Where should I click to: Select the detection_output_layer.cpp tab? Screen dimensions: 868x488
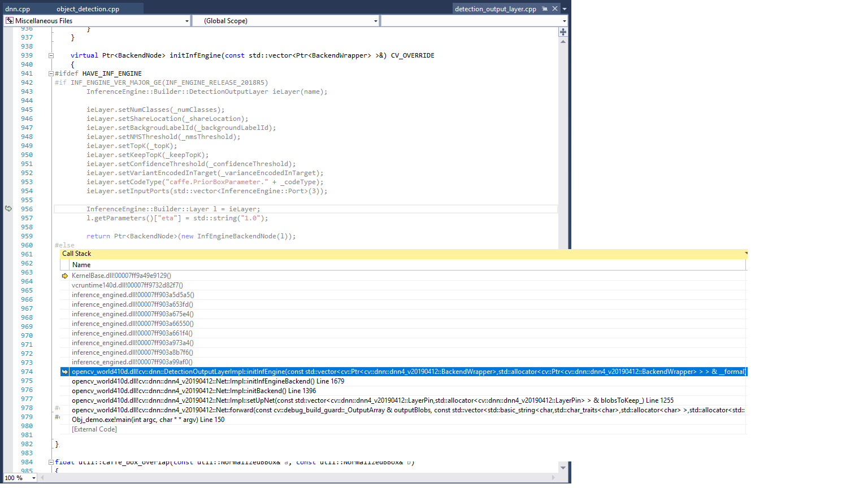tap(496, 9)
